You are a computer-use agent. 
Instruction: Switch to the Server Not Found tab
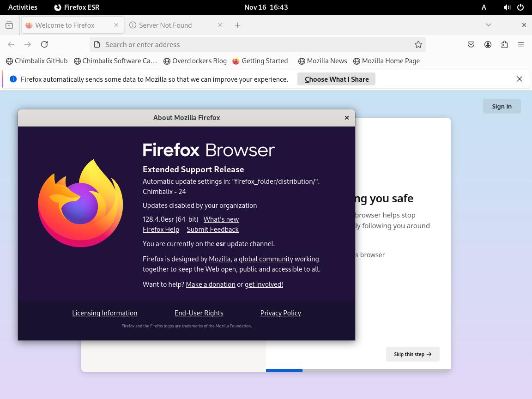[x=176, y=25]
